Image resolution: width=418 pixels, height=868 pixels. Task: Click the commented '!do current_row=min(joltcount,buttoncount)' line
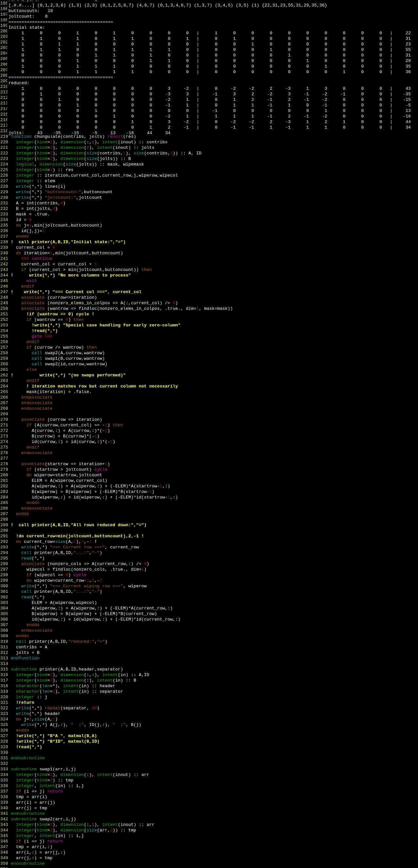pyautogui.click(x=80, y=536)
